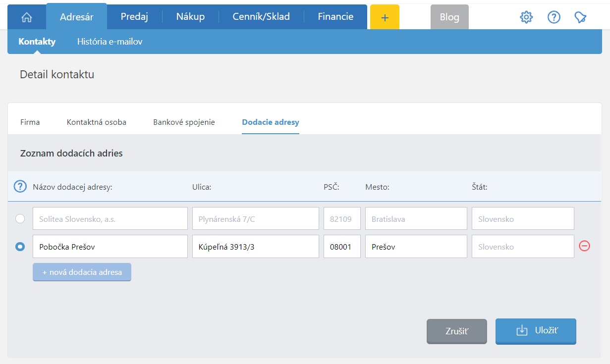Image resolution: width=610 pixels, height=364 pixels.
Task: Open the Financie menu
Action: [x=335, y=17]
